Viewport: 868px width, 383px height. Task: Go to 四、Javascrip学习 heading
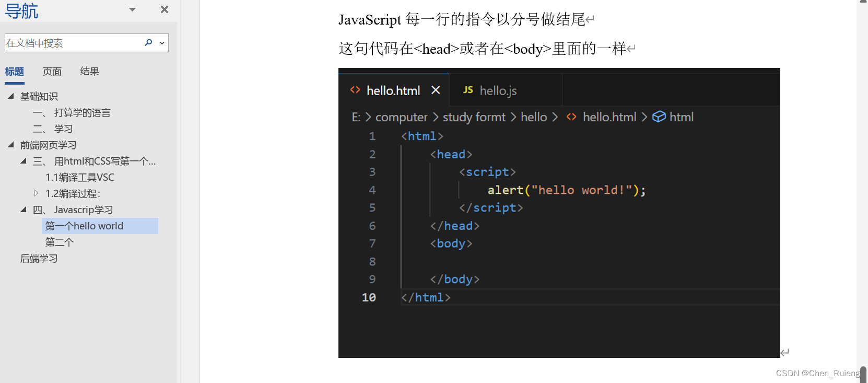pyautogui.click(x=73, y=210)
